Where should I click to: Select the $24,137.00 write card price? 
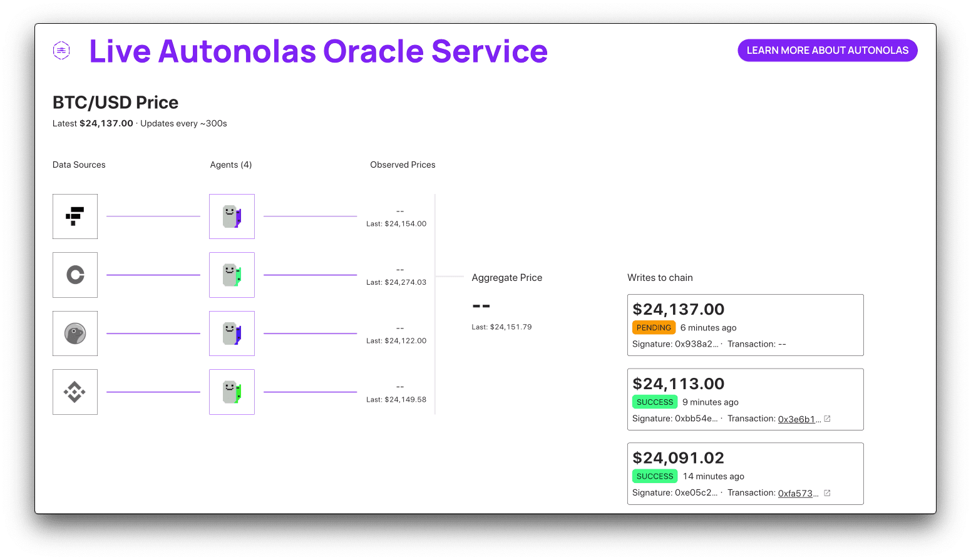click(678, 309)
